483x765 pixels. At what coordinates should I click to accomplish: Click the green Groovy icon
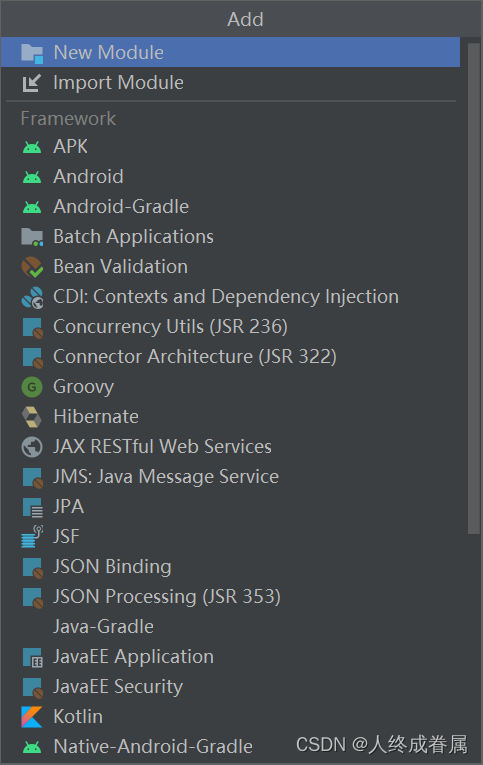(x=32, y=387)
